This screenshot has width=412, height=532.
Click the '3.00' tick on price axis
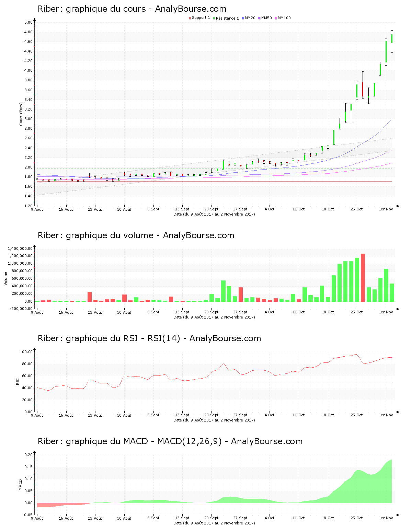coord(28,119)
